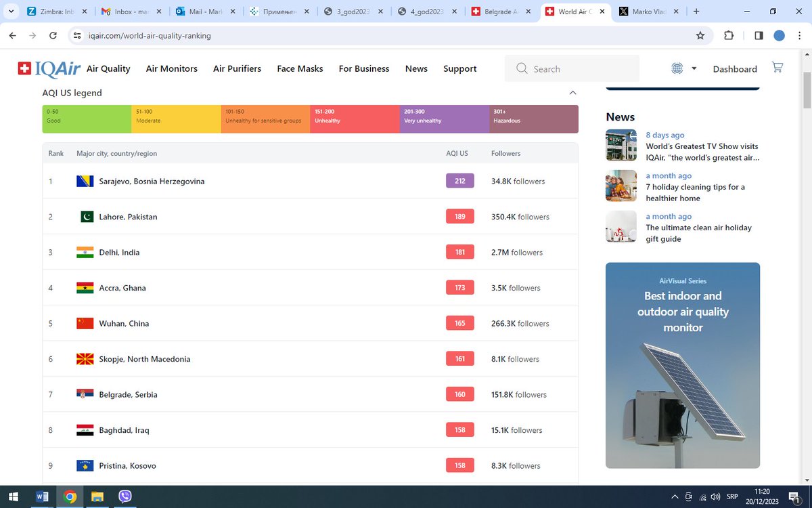Open Sarajevo, Bosnia Herzegovina ranking entry
This screenshot has width=812, height=508.
tap(311, 181)
